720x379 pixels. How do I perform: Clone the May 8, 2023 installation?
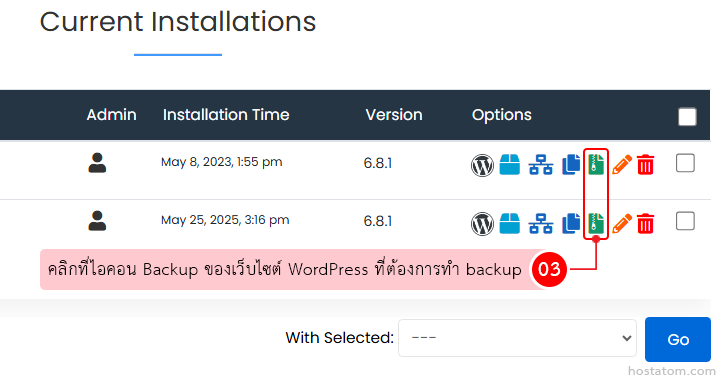pyautogui.click(x=571, y=165)
